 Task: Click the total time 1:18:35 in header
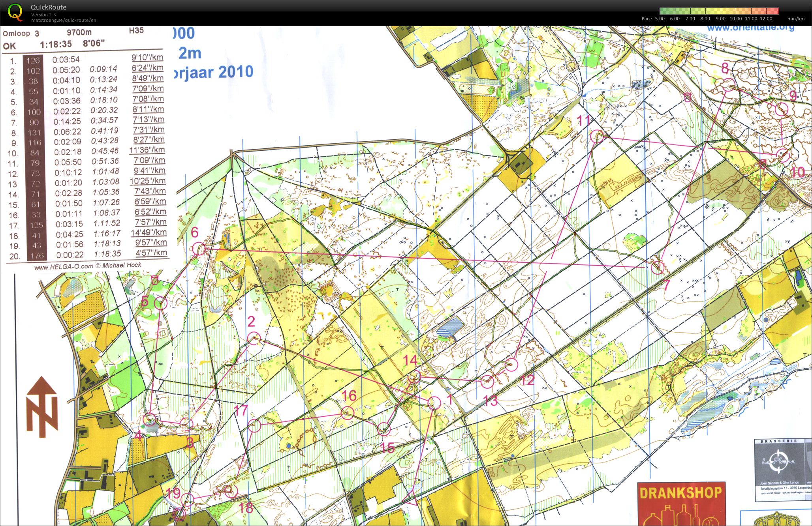[x=56, y=44]
